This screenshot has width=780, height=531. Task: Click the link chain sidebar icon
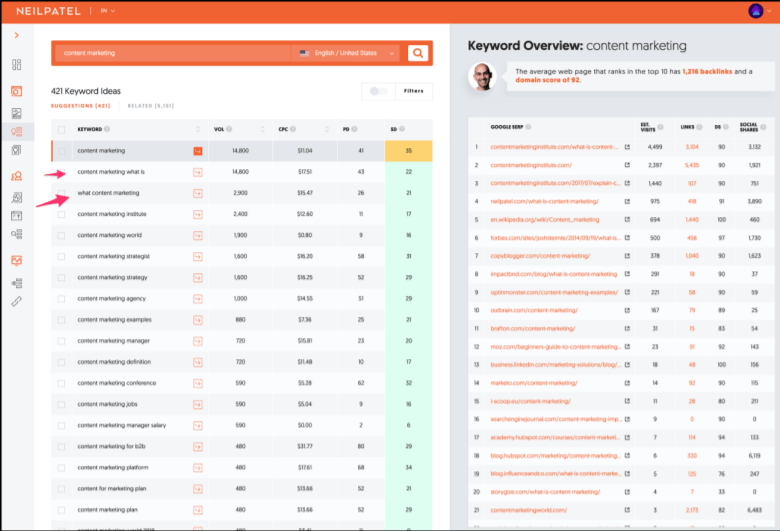pyautogui.click(x=16, y=302)
